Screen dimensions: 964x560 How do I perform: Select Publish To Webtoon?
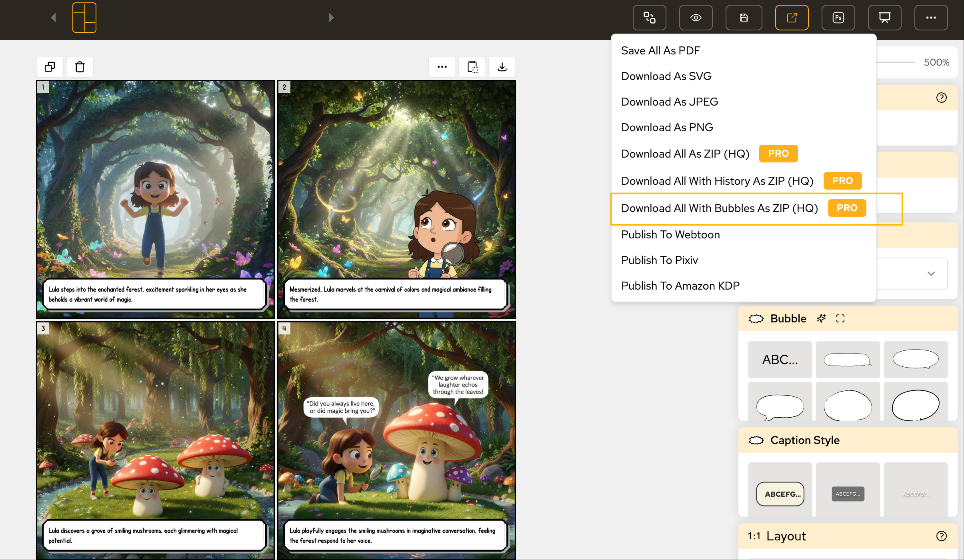[x=670, y=234]
